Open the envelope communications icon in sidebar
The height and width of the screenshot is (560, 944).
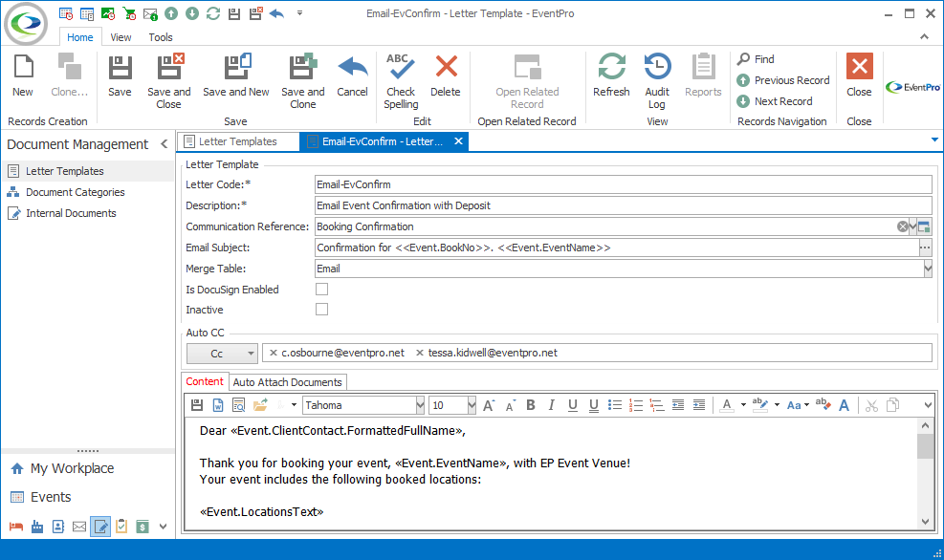79,527
